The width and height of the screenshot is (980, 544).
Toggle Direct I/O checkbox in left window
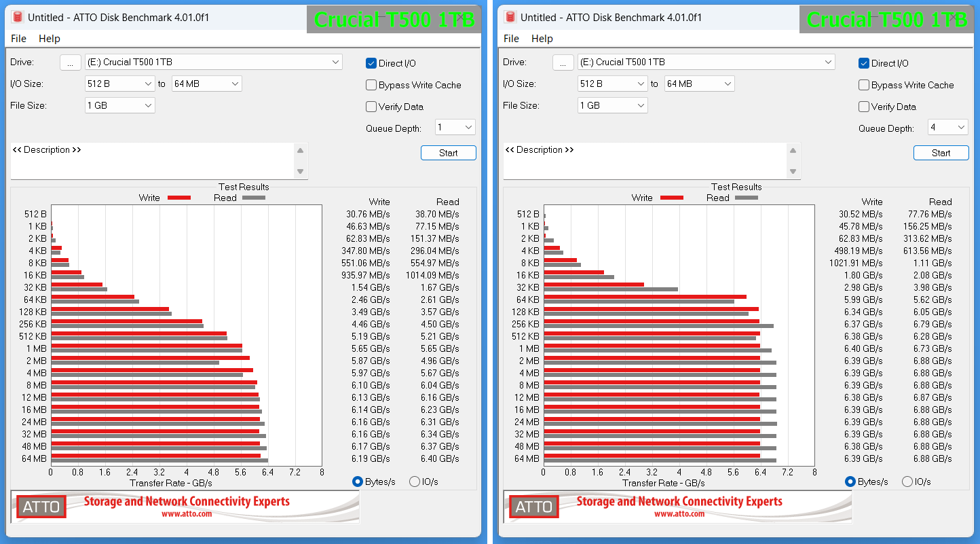[371, 63]
